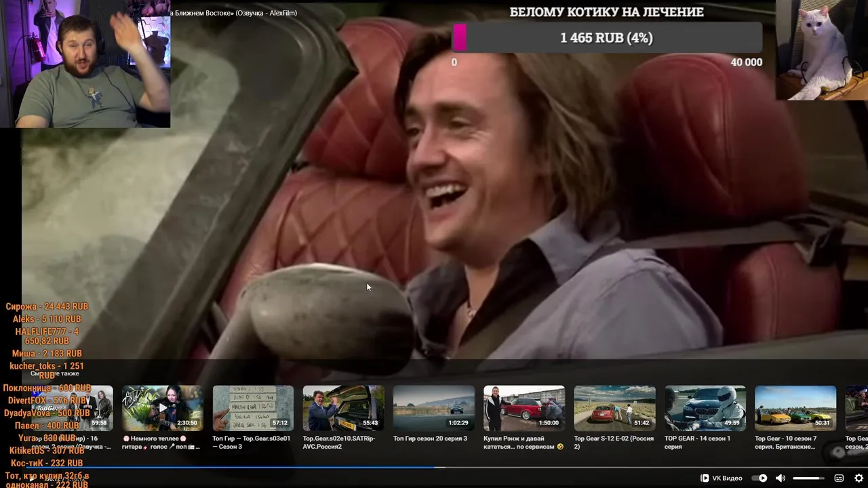The width and height of the screenshot is (868, 488).
Task: Open the 50:31 video thumbnail
Action: [x=795, y=408]
